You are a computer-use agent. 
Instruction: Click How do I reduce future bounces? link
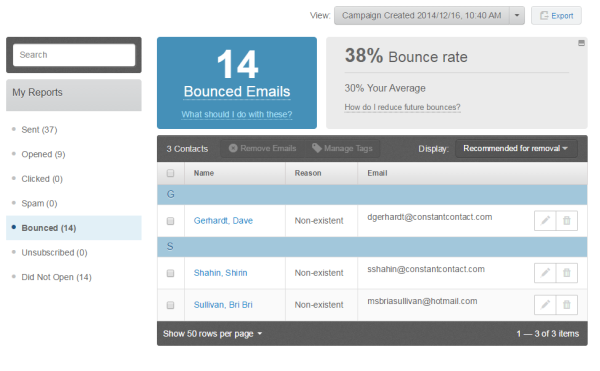[402, 107]
